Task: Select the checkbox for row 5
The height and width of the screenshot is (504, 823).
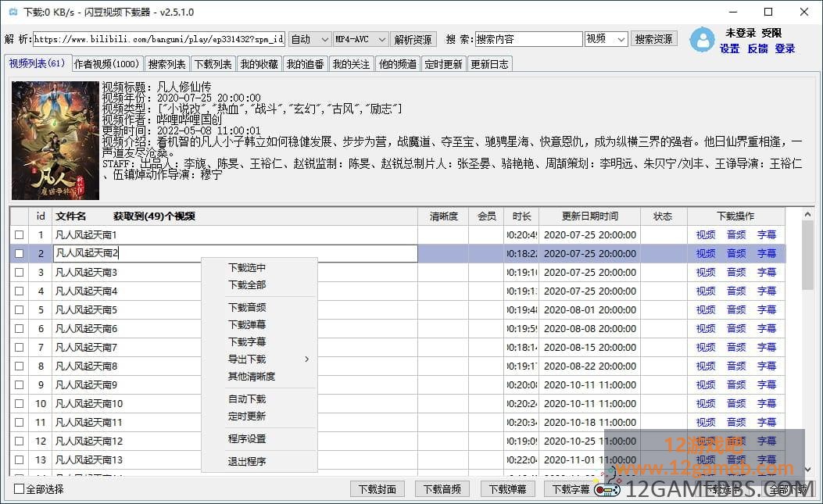Action: tap(20, 309)
